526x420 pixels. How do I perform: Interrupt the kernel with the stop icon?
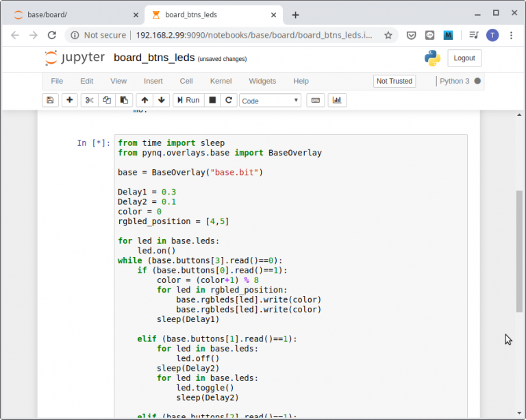tap(213, 100)
